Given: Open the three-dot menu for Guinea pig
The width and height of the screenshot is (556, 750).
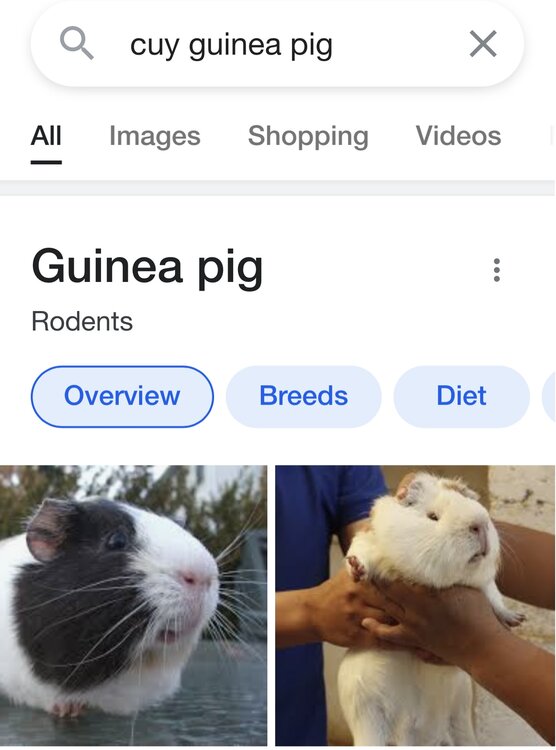Looking at the screenshot, I should (497, 270).
